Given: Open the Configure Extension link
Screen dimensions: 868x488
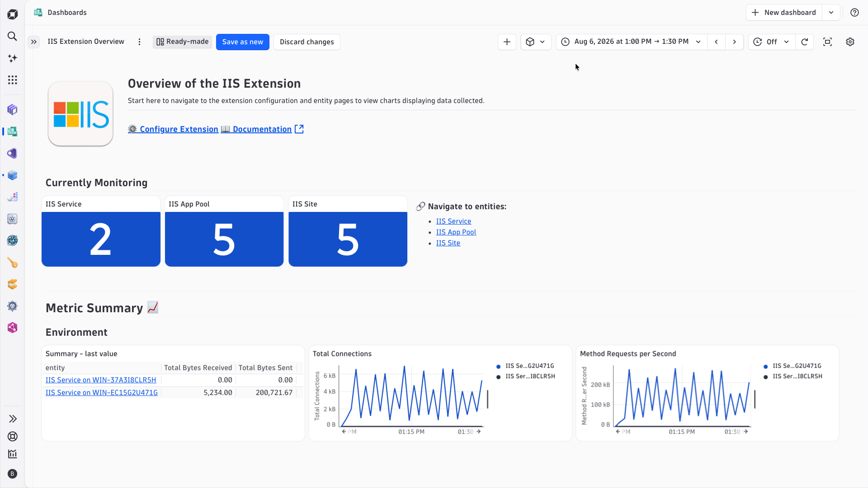Looking at the screenshot, I should (173, 129).
